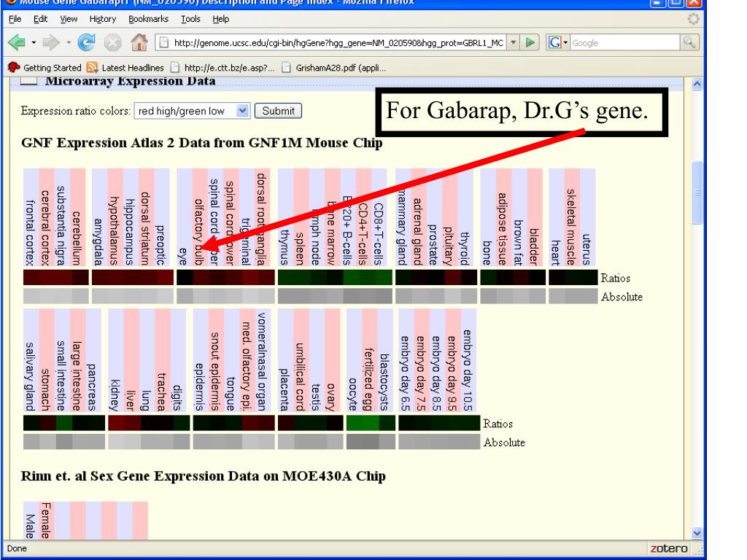Image resolution: width=747 pixels, height=560 pixels.
Task: Click the vomeralnasal organ label
Action: click(x=262, y=362)
